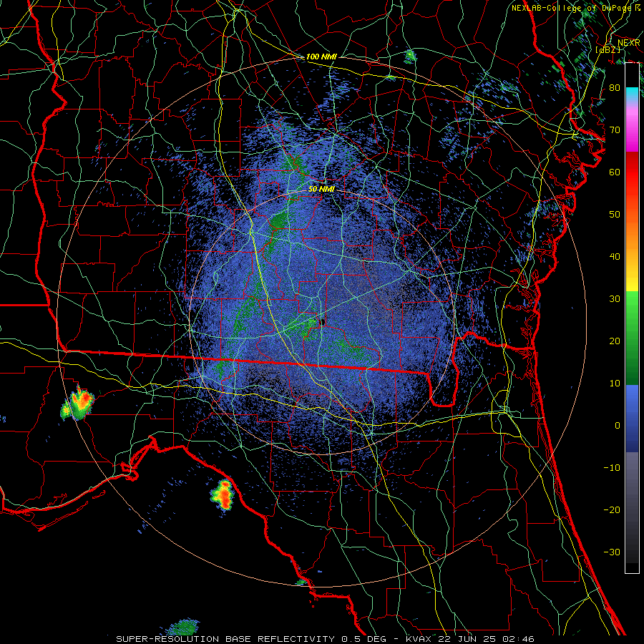Click the "100 NMI" range ring label
The width and height of the screenshot is (644, 644).
[321, 57]
